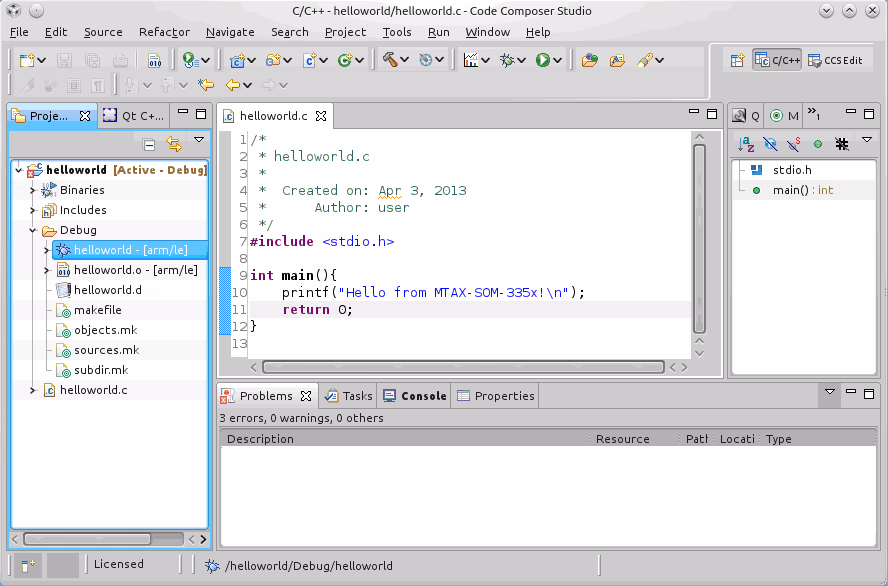This screenshot has width=888, height=586.
Task: Sort problems by Description column header
Action: click(x=404, y=439)
